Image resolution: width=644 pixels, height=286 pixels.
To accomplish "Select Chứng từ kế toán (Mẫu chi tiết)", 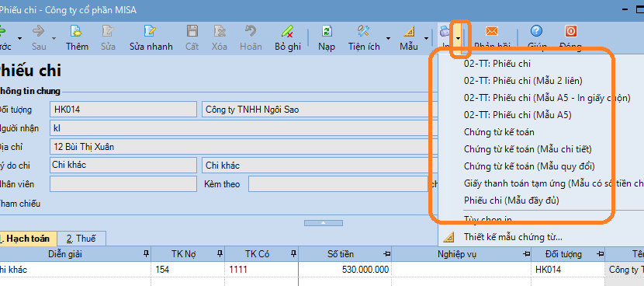I will point(528,149).
